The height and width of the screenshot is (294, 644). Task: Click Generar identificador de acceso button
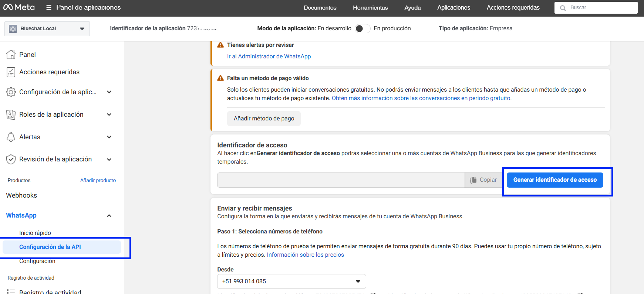[554, 180]
